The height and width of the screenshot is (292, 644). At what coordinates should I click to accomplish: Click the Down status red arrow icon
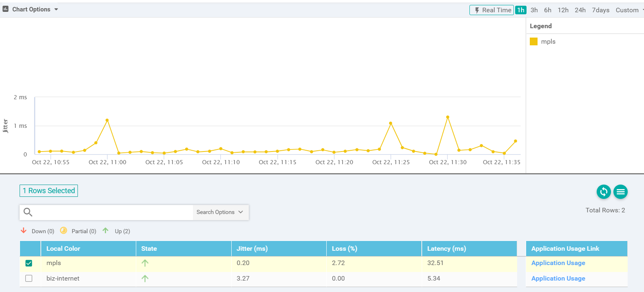[x=24, y=231]
